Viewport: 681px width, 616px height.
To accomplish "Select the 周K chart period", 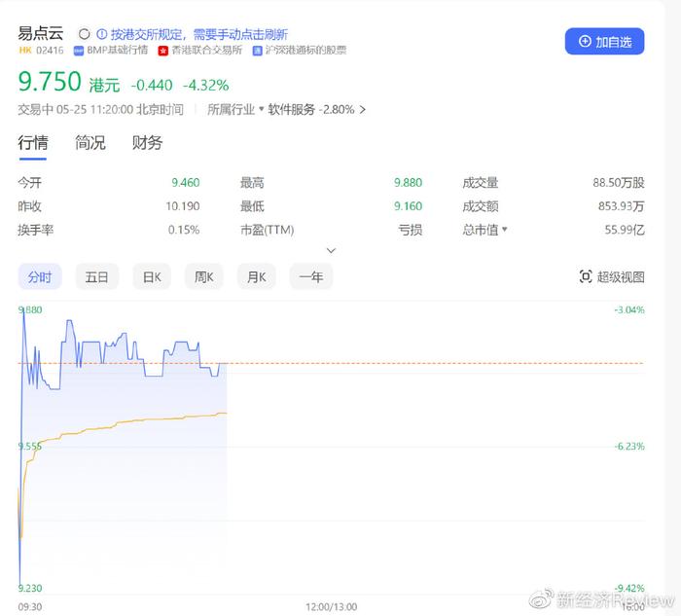I will 203,276.
